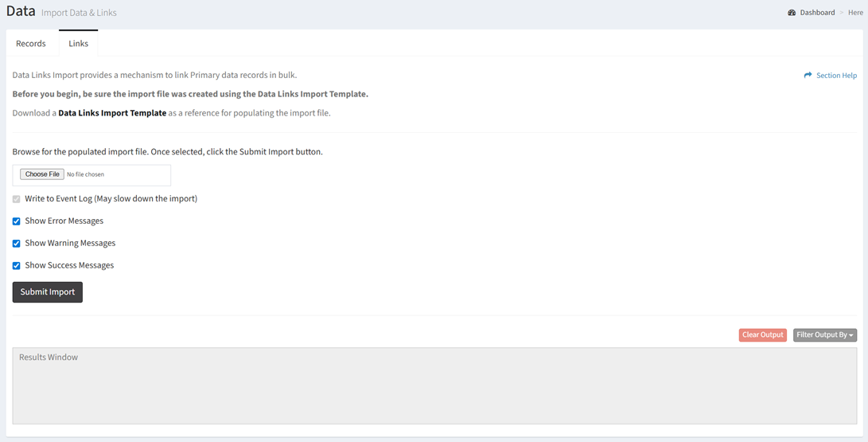Select the Links tab

click(79, 43)
